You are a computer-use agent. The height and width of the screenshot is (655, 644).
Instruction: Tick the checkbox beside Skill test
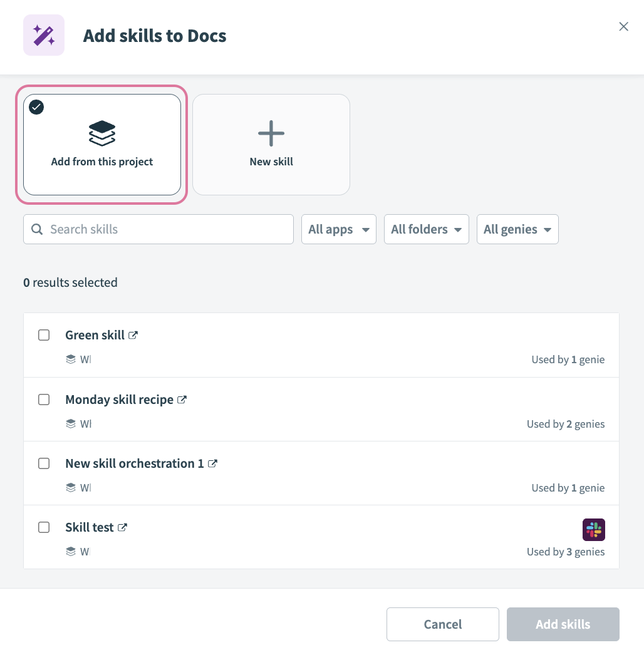pyautogui.click(x=44, y=527)
